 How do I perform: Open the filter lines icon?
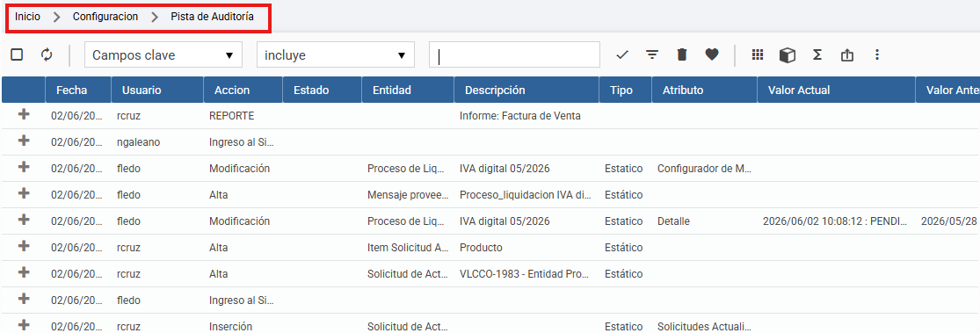[x=652, y=55]
